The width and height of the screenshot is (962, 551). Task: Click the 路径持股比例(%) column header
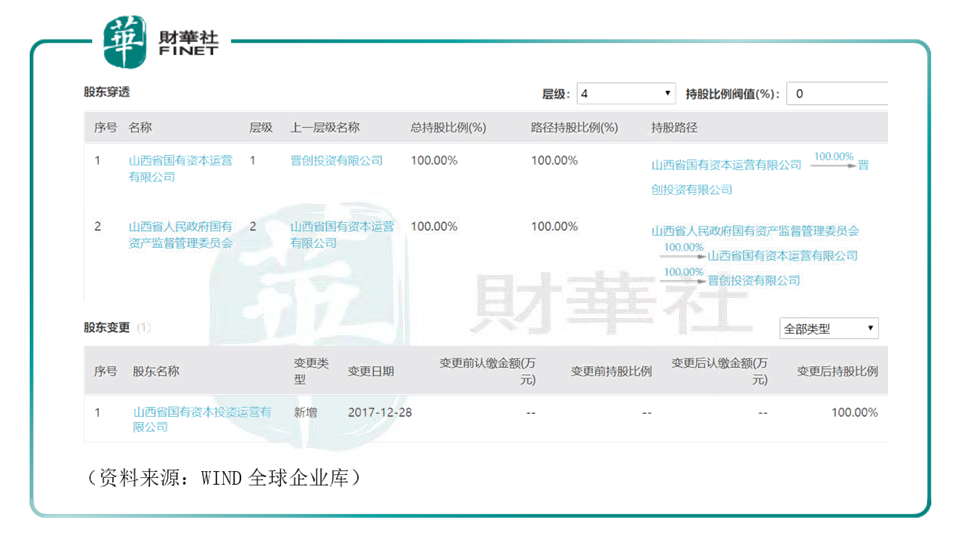[x=574, y=128]
